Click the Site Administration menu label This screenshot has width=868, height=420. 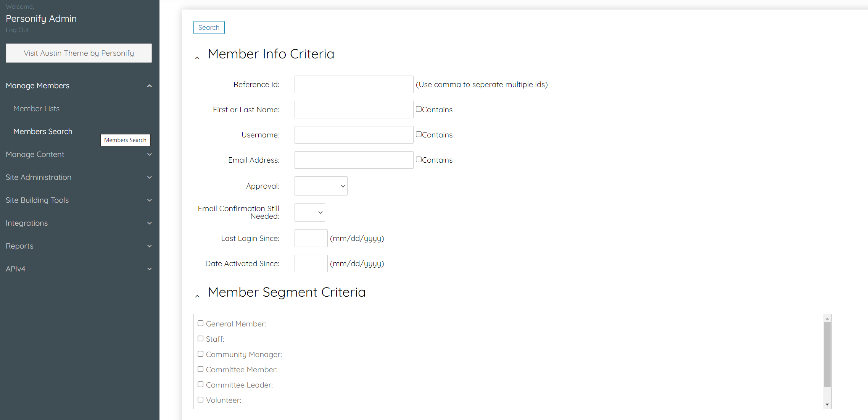pos(39,177)
